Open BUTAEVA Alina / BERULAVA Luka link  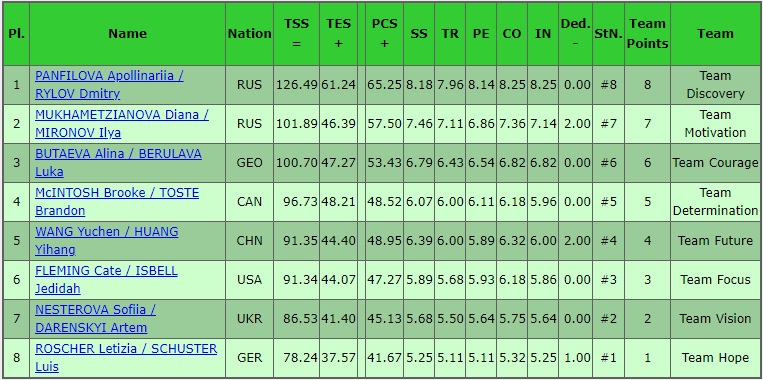(118, 163)
